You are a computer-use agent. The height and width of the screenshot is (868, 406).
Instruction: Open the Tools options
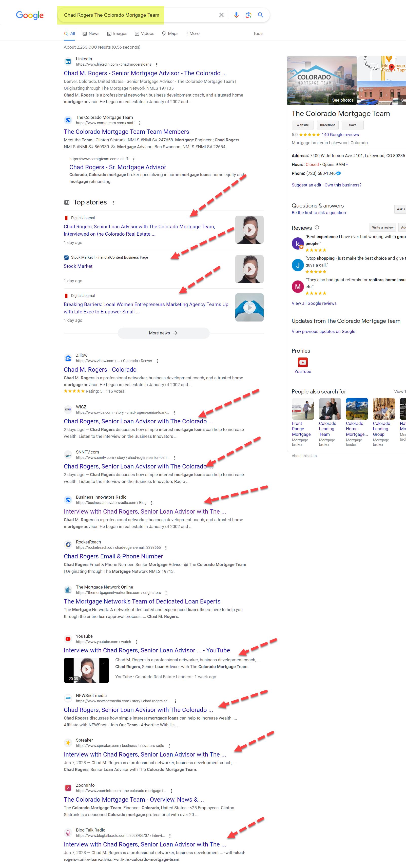click(x=258, y=34)
